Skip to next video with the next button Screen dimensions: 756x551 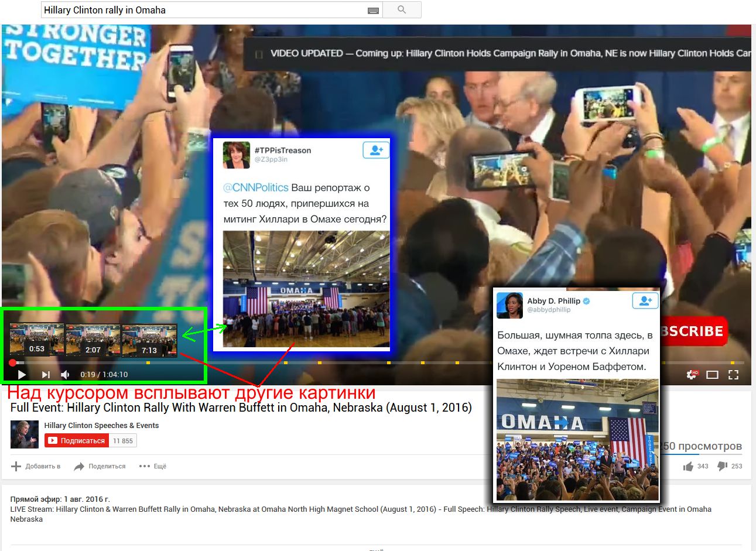[46, 375]
